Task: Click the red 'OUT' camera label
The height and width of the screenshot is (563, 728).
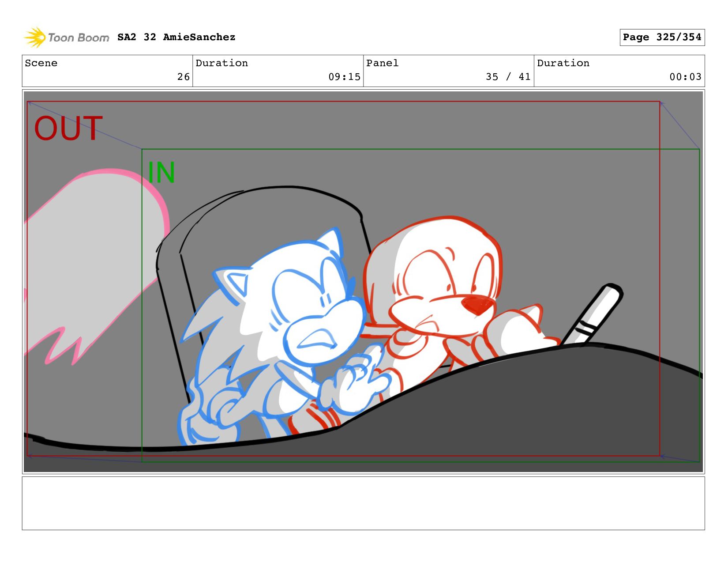Action: (x=68, y=128)
